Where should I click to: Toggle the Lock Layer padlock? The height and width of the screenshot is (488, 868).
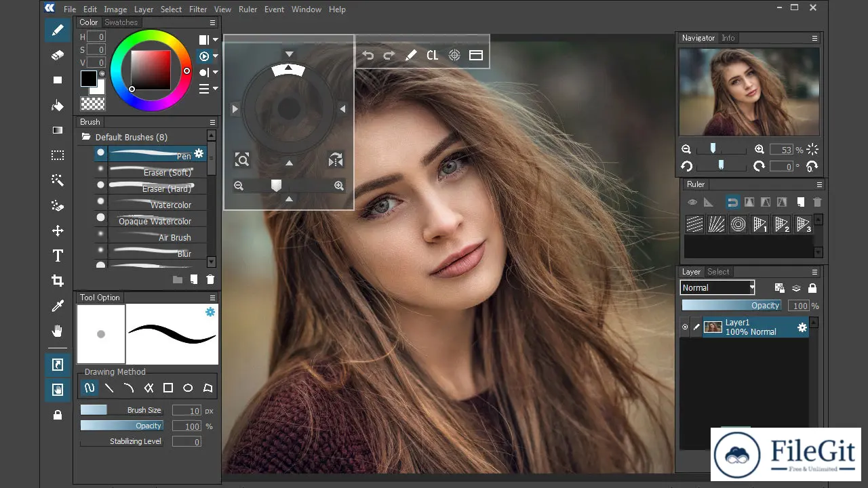[x=812, y=288]
